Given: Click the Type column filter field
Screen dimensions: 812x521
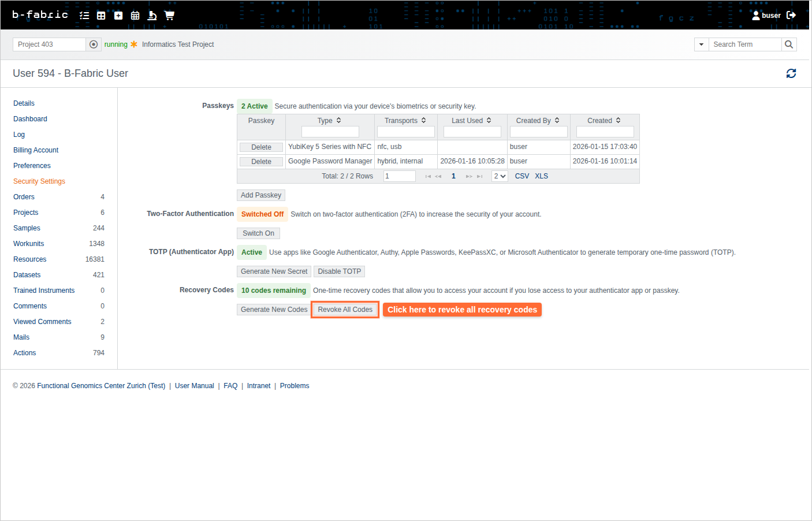Looking at the screenshot, I should tap(330, 132).
